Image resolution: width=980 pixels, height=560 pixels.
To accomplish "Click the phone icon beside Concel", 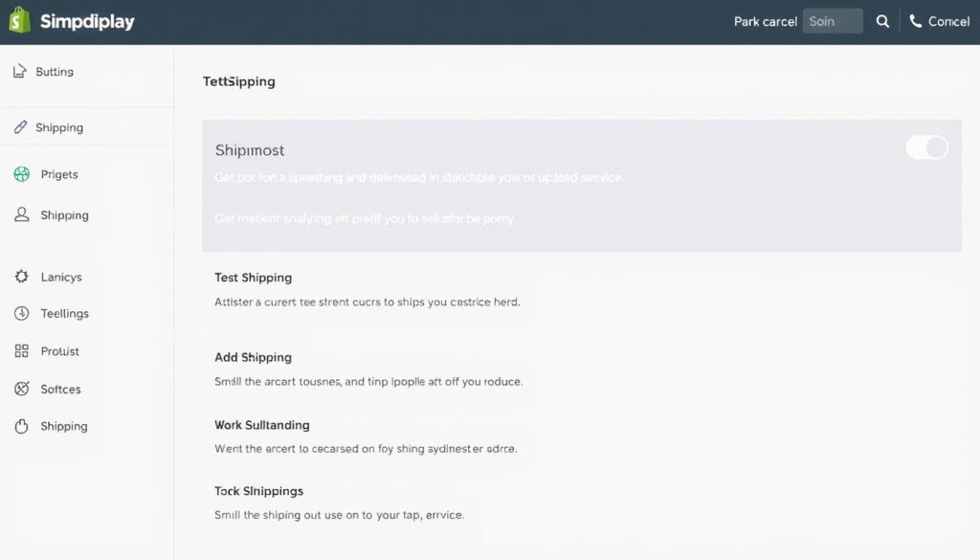I will [x=916, y=21].
